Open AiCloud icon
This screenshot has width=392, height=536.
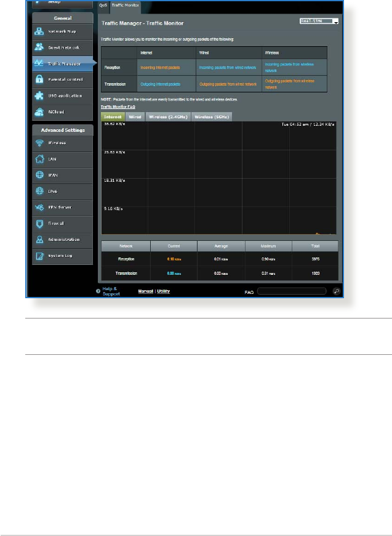(x=39, y=112)
